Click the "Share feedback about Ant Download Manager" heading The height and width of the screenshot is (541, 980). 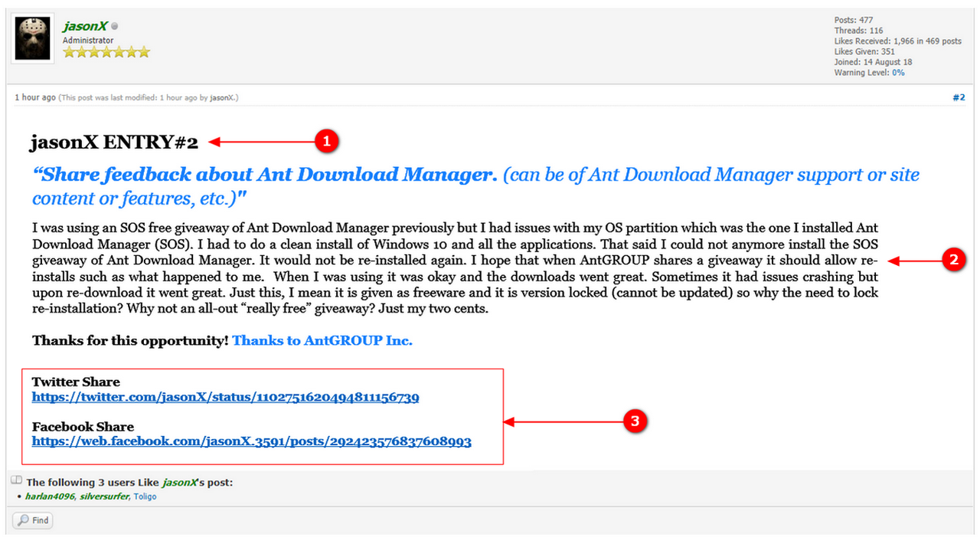265,175
